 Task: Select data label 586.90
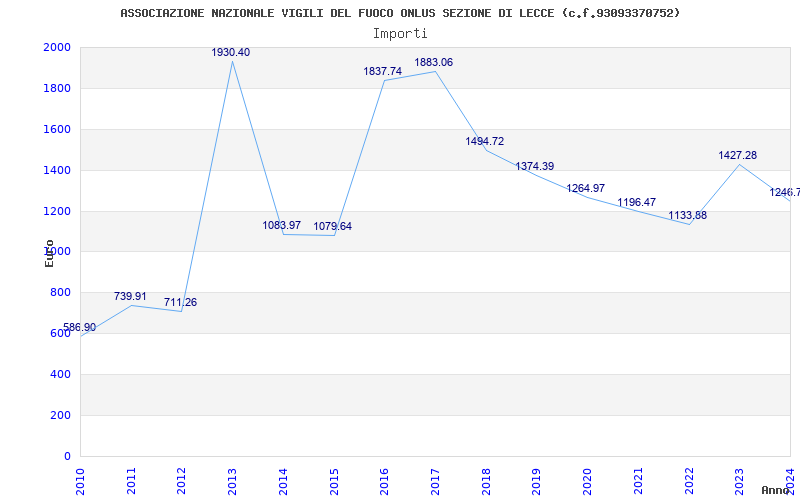80,328
